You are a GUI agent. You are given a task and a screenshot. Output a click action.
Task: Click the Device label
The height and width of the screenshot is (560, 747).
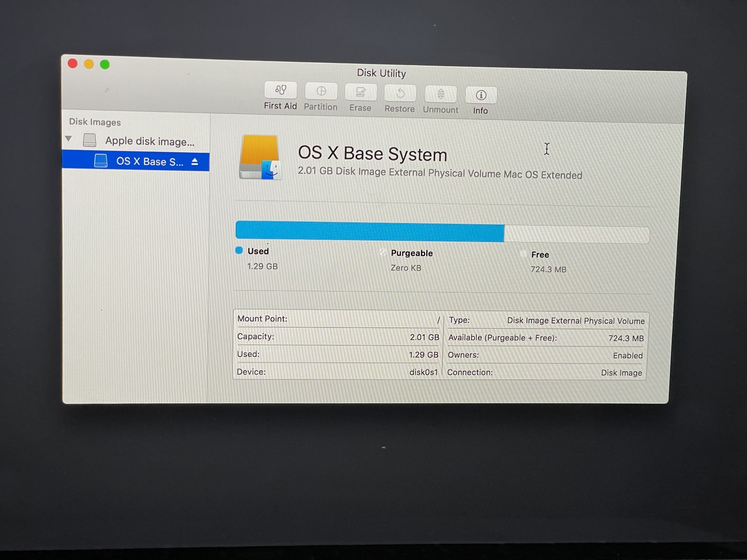click(251, 372)
